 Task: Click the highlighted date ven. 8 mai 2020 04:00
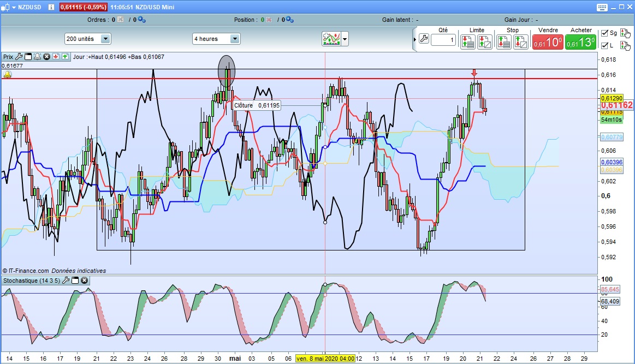325,359
